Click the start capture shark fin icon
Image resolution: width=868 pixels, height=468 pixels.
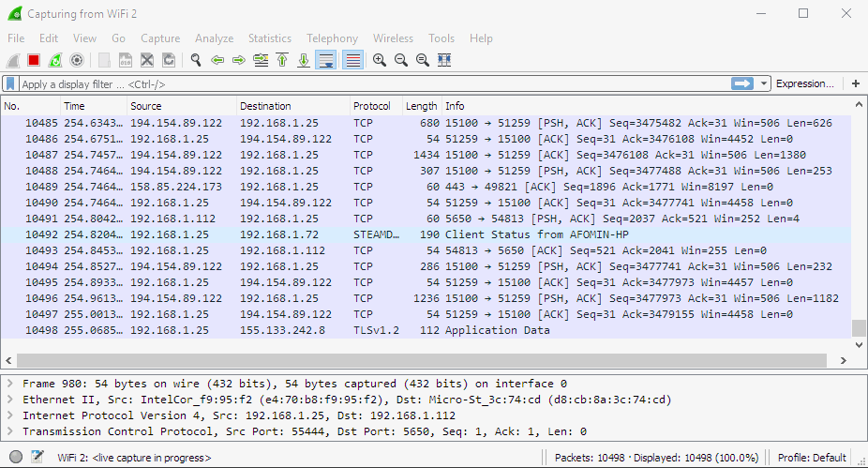coord(13,60)
